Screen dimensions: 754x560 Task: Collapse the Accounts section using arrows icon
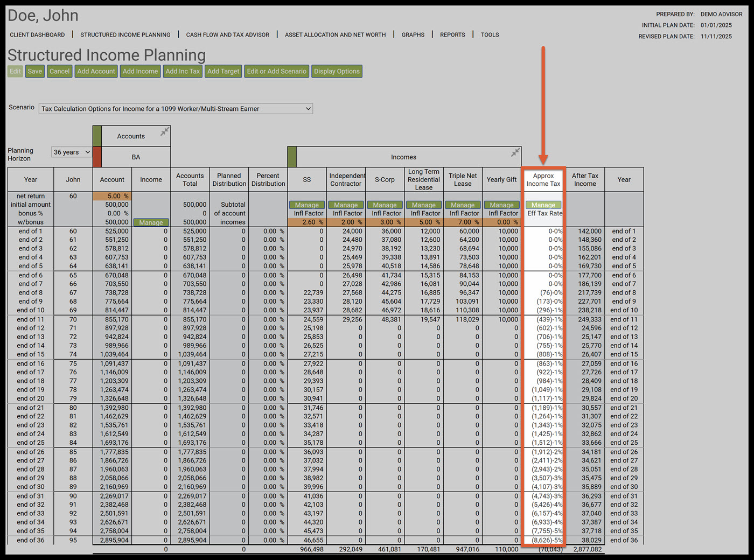coord(165,132)
